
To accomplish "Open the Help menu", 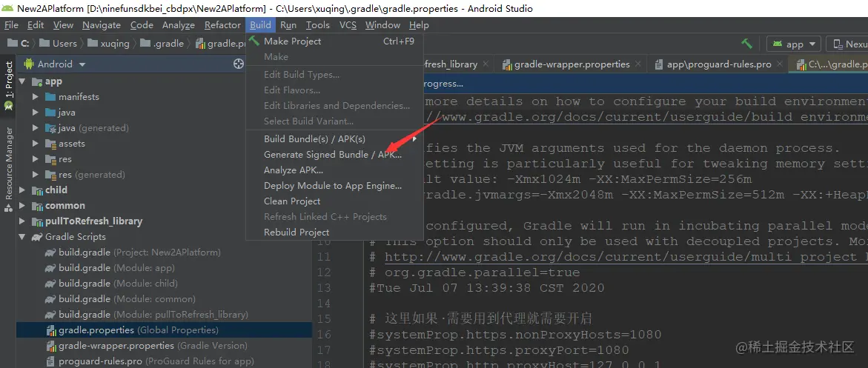I will click(419, 25).
